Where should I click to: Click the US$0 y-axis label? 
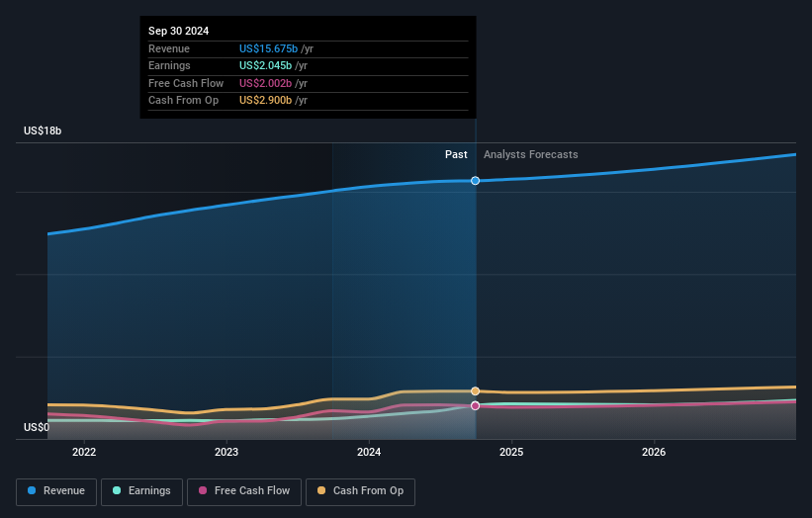(37, 427)
